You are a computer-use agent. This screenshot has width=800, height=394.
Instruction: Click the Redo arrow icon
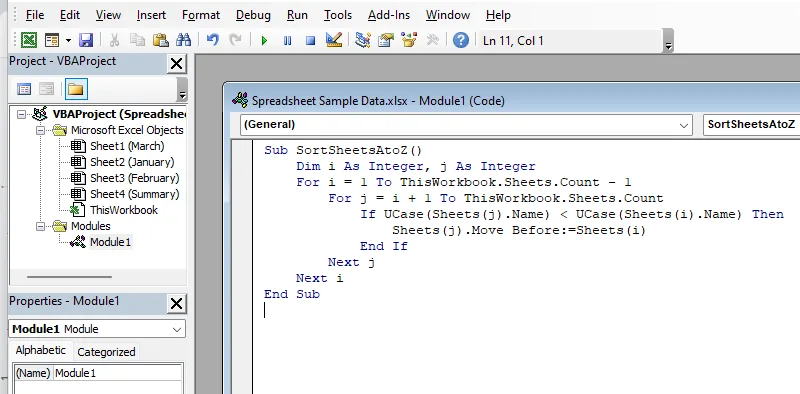(235, 40)
